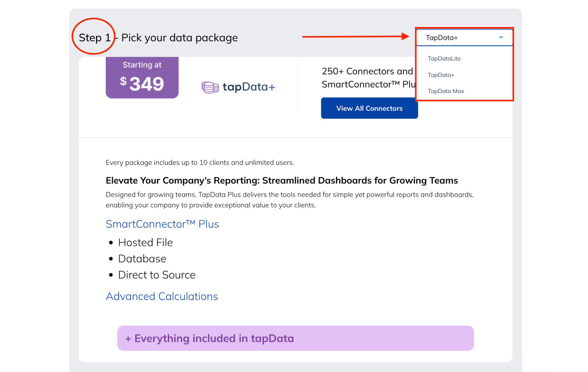Select TapData Max from the package list
This screenshot has height=372, width=588.
pyautogui.click(x=446, y=91)
